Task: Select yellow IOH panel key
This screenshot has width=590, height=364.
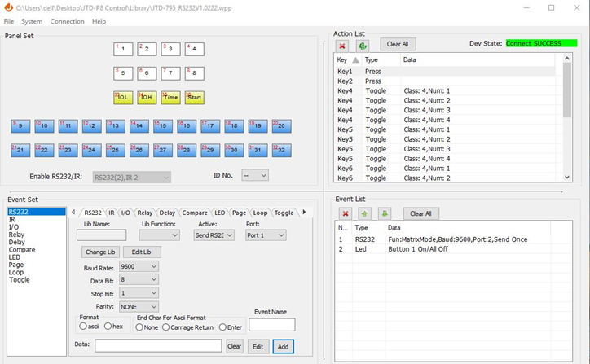Action: [147, 98]
